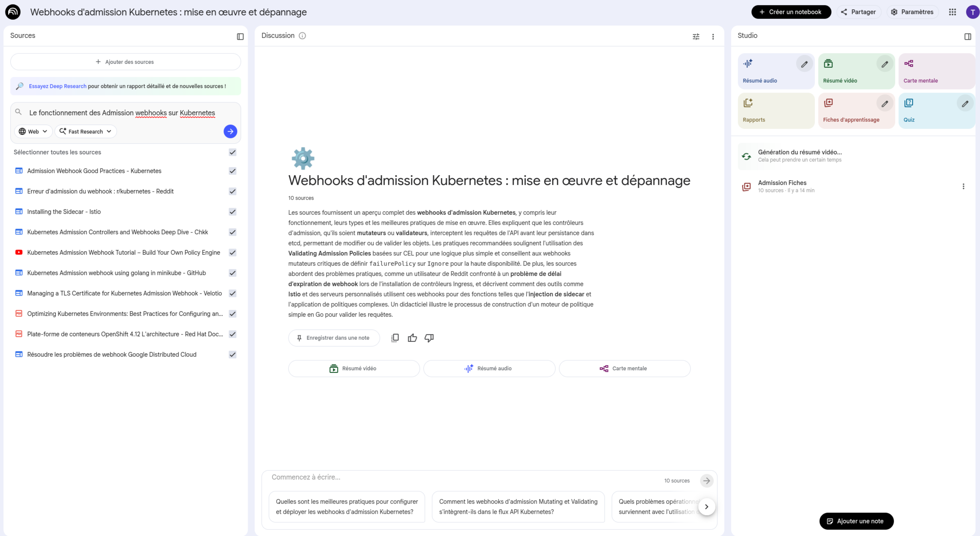Uncheck 'Sélectionner toutes les sources'
Viewport: 980px width, 536px height.
point(232,152)
